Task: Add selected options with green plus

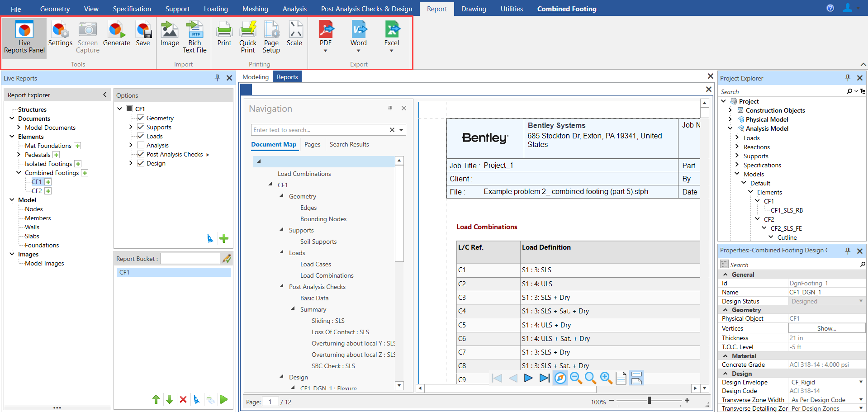Action: [224, 238]
